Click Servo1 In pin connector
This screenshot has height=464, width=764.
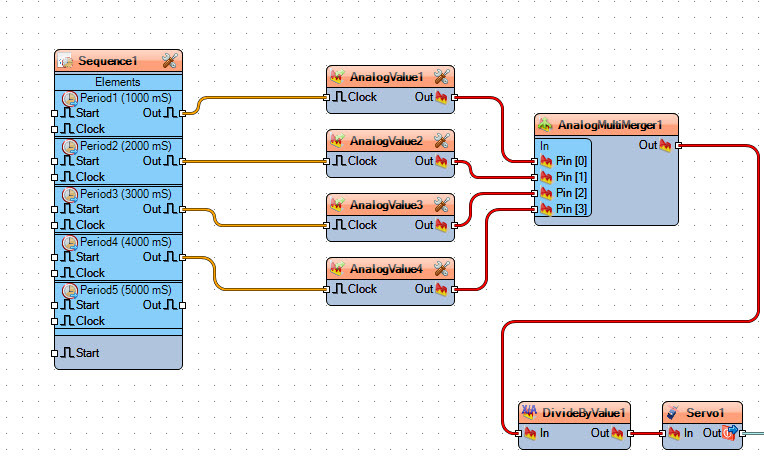click(x=663, y=433)
